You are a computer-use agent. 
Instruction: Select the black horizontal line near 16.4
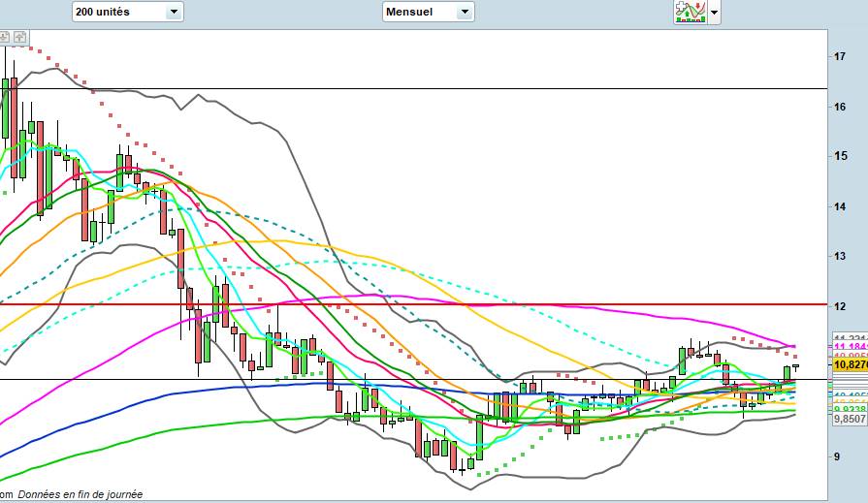coord(413,88)
